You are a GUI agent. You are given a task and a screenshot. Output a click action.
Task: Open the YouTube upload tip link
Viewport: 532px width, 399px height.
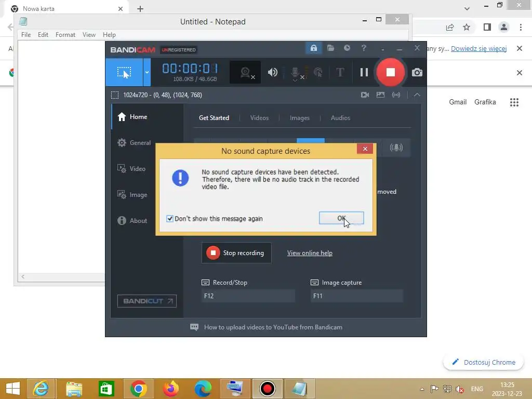click(273, 327)
